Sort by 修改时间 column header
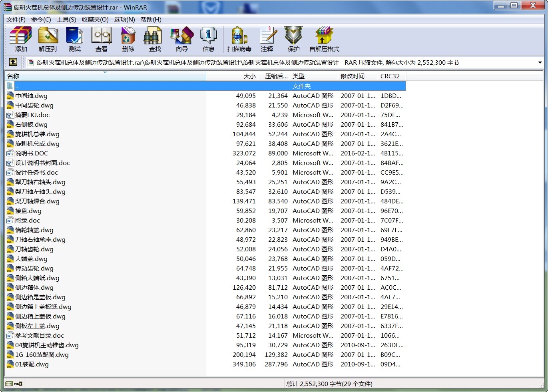548x392 pixels. pos(358,76)
